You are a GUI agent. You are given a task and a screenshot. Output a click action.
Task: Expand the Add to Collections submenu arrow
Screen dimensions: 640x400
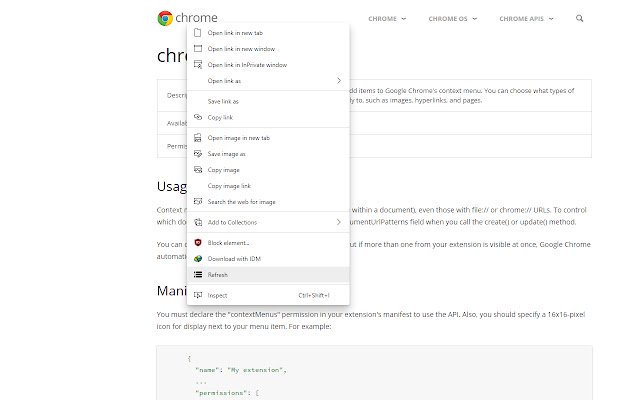339,222
